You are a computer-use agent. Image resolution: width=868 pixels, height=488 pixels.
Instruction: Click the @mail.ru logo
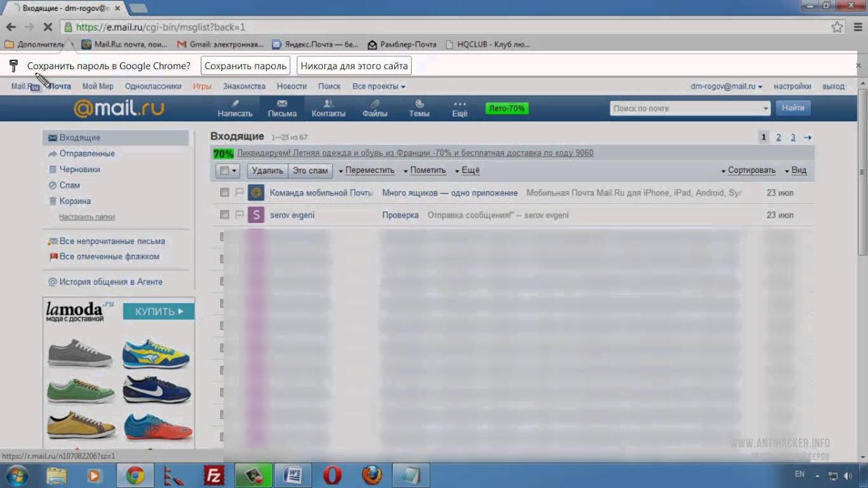119,108
